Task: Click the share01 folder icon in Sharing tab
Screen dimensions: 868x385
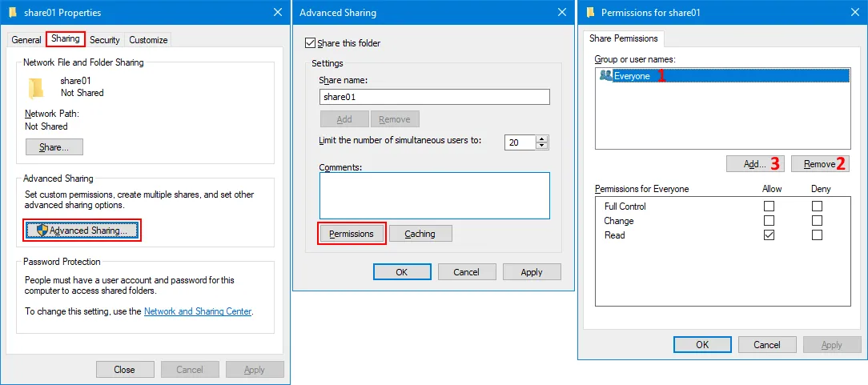Action: click(x=36, y=87)
